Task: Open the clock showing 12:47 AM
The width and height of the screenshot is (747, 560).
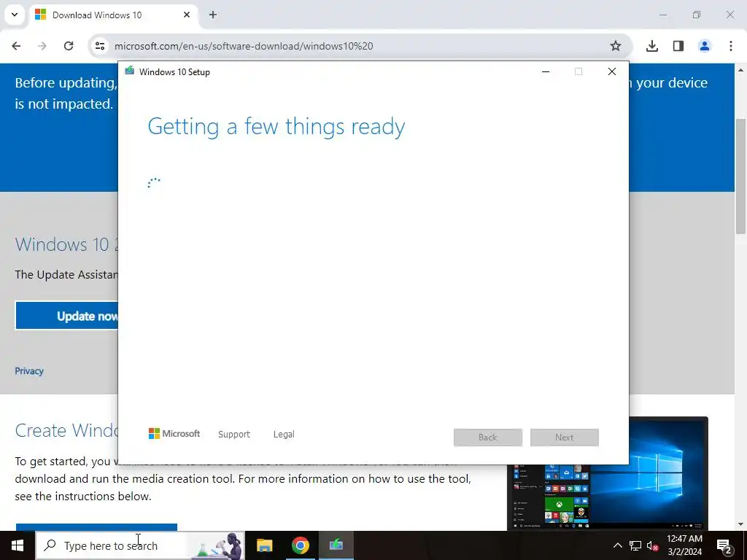Action: click(684, 545)
